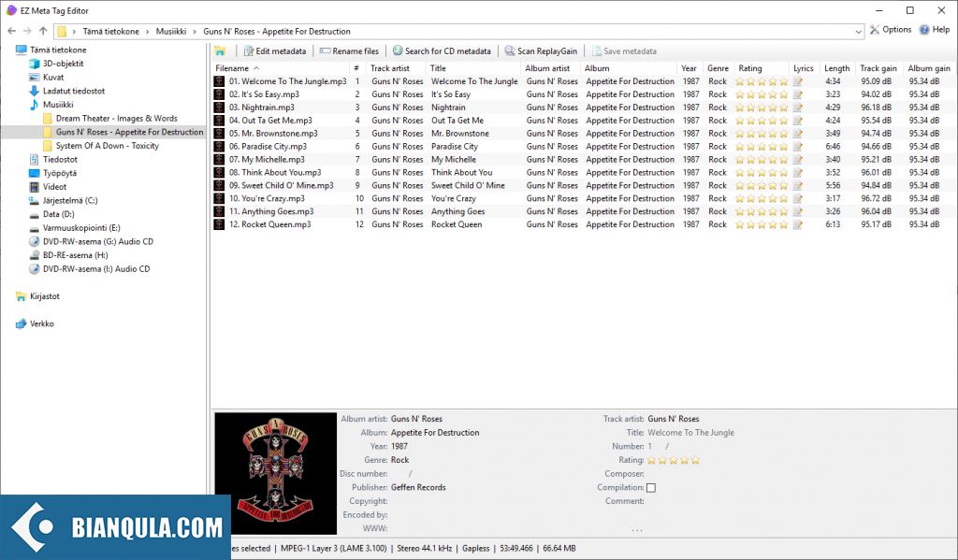Click lyrics icon for Anything Goes row
The height and width of the screenshot is (560, 958).
[x=797, y=212]
